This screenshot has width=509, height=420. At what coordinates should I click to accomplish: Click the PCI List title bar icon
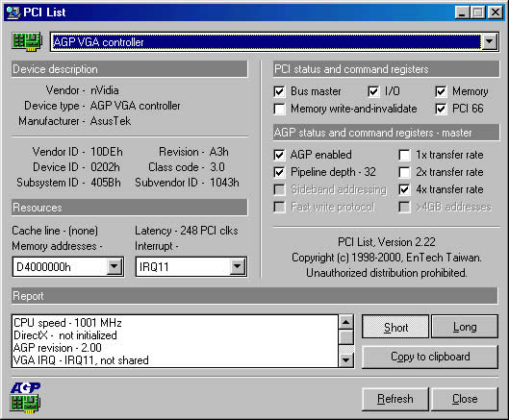tap(13, 12)
